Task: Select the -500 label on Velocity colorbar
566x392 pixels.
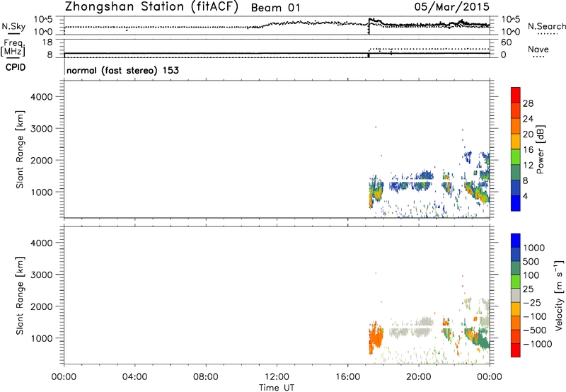Action: point(535,330)
